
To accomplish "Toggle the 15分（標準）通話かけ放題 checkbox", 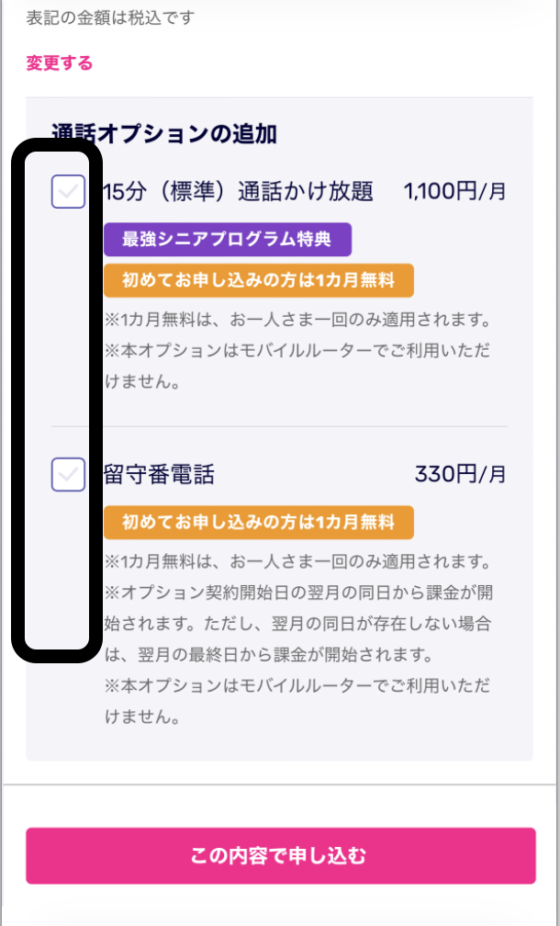I will click(68, 191).
